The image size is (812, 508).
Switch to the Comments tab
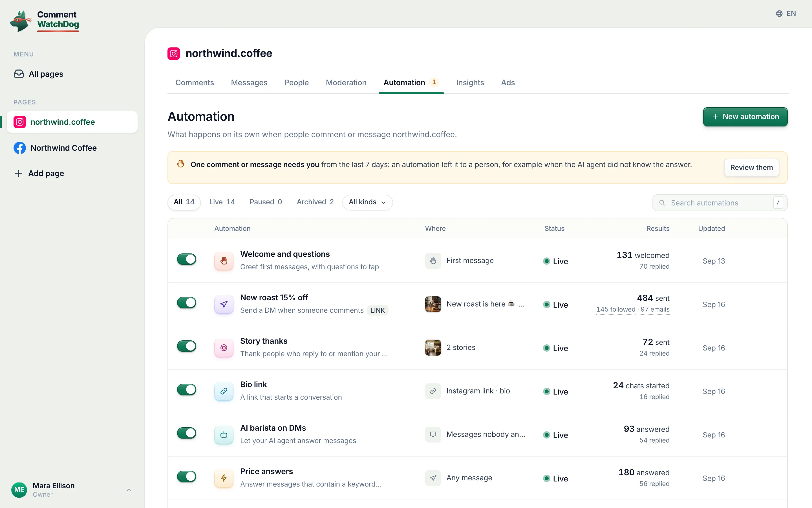(195, 83)
